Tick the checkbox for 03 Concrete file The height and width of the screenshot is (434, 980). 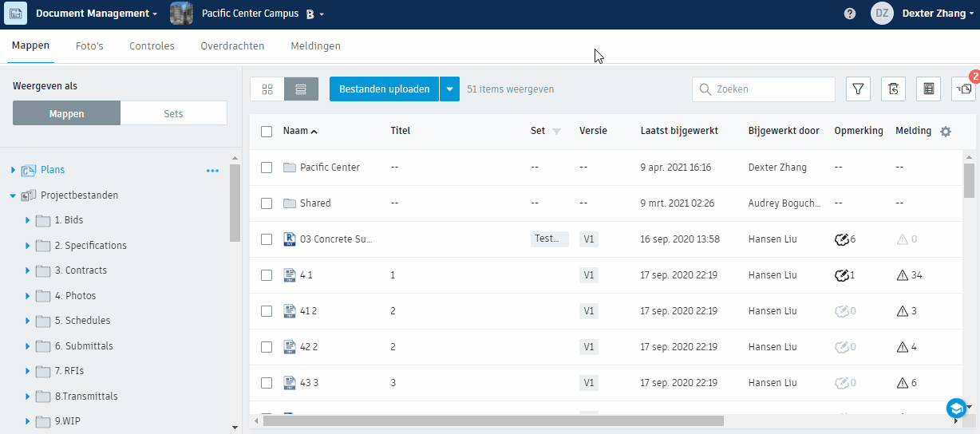267,239
